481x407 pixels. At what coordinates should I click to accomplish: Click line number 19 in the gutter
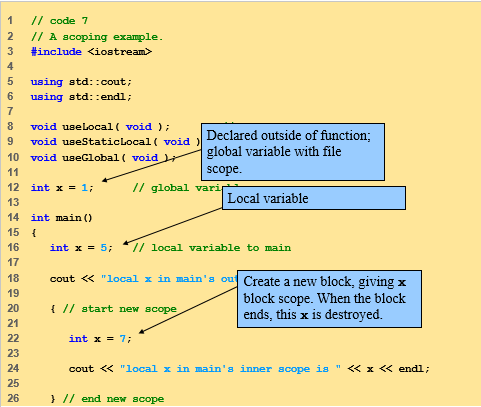click(13, 293)
